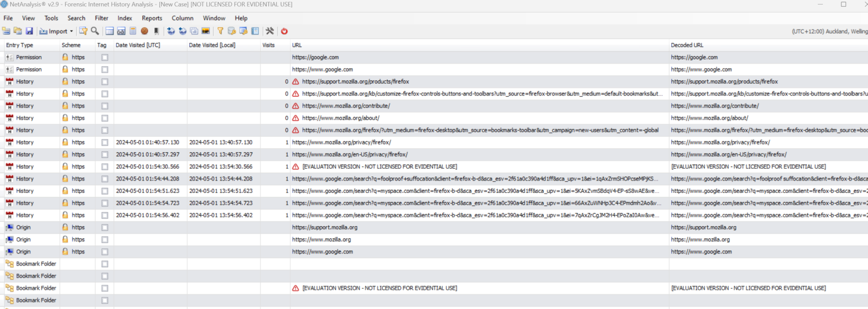Click the red power icon in the toolbar
The image size is (868, 309).
[284, 31]
